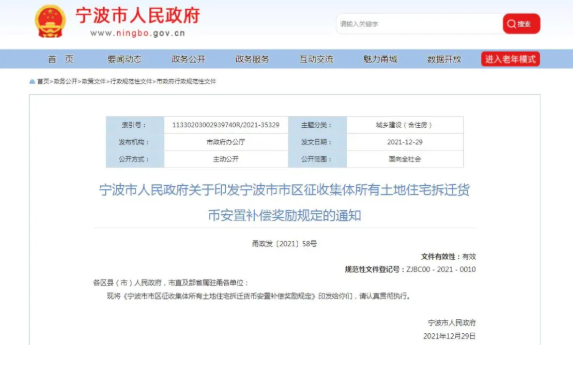573x371 pixels.
Task: Open www.ningbo.gov.cn address text
Action: pyautogui.click(x=138, y=33)
